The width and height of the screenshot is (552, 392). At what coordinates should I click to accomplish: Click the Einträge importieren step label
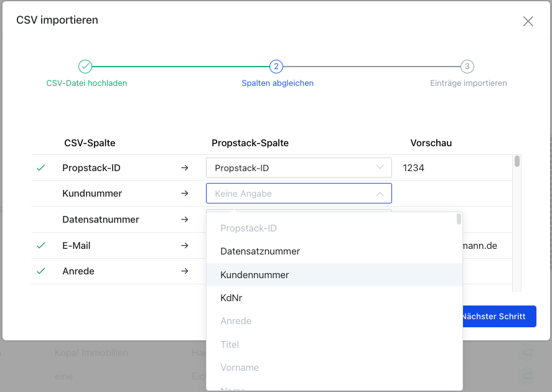click(x=468, y=83)
